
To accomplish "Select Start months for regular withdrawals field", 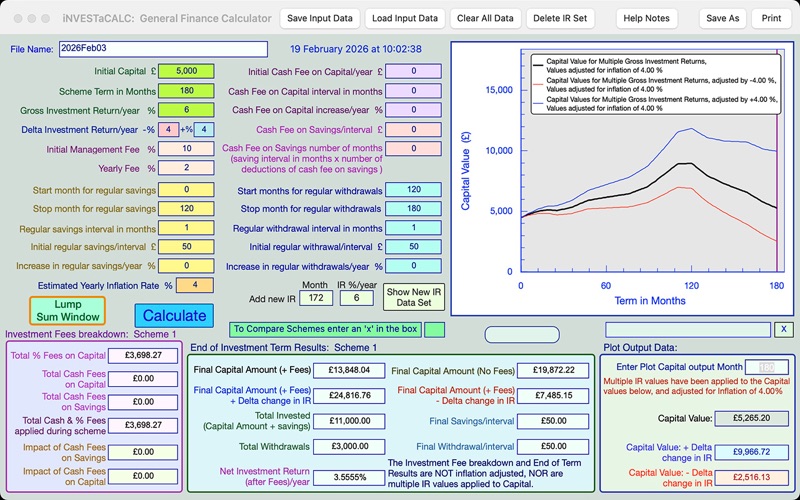I will click(x=413, y=189).
